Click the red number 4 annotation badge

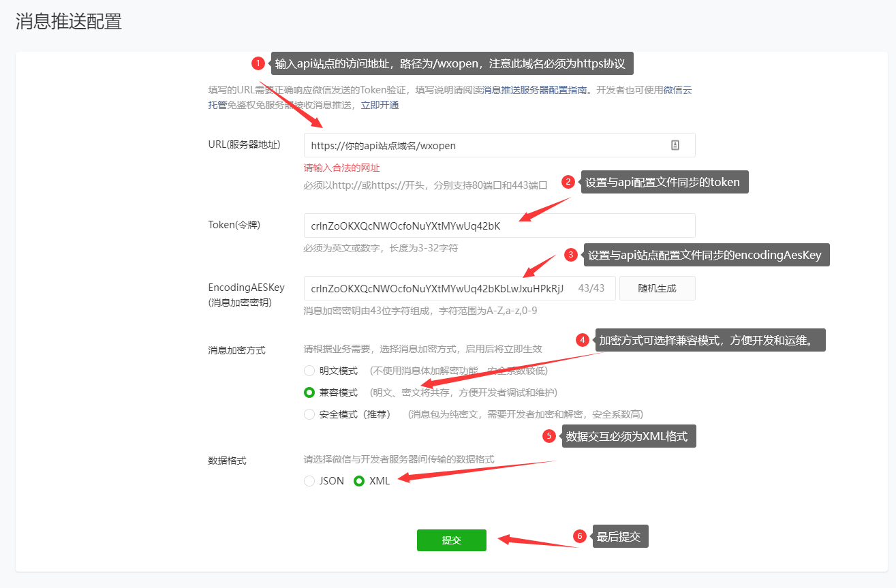coord(582,339)
